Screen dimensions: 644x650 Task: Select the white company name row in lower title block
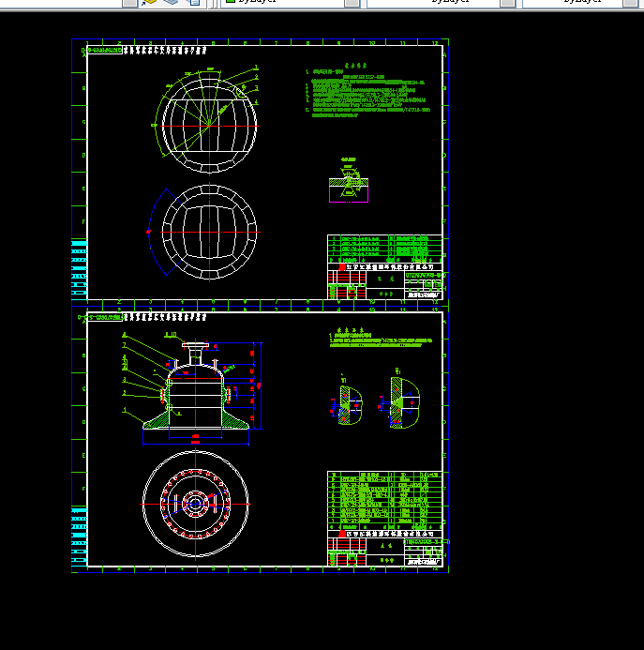click(x=384, y=534)
